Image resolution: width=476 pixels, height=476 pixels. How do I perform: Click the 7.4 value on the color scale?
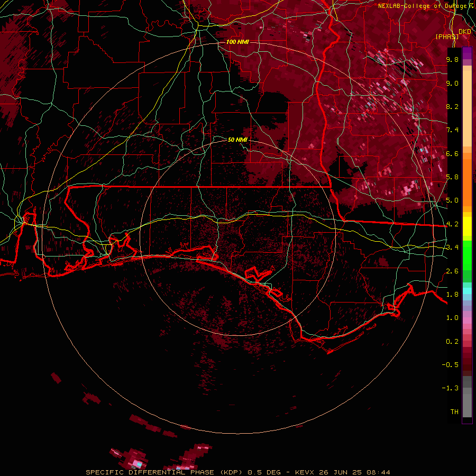[452, 130]
